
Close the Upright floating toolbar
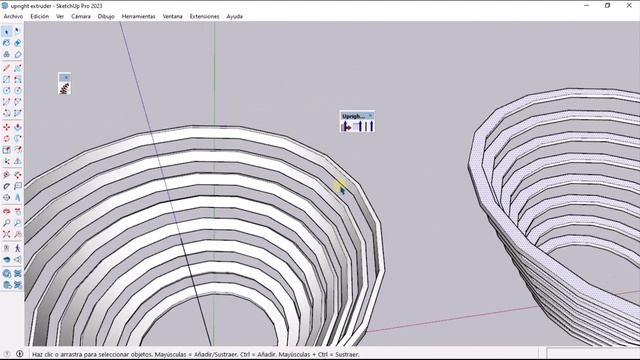(x=370, y=116)
